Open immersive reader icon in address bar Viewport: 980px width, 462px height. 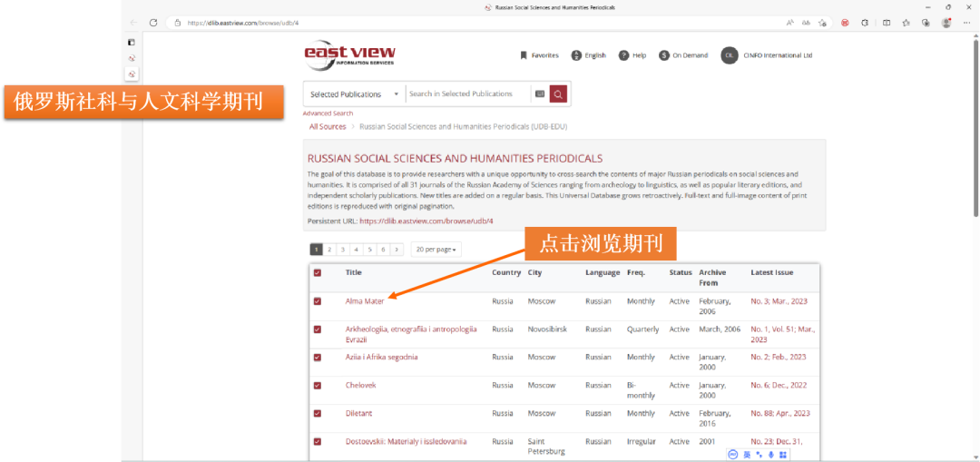coord(807,23)
